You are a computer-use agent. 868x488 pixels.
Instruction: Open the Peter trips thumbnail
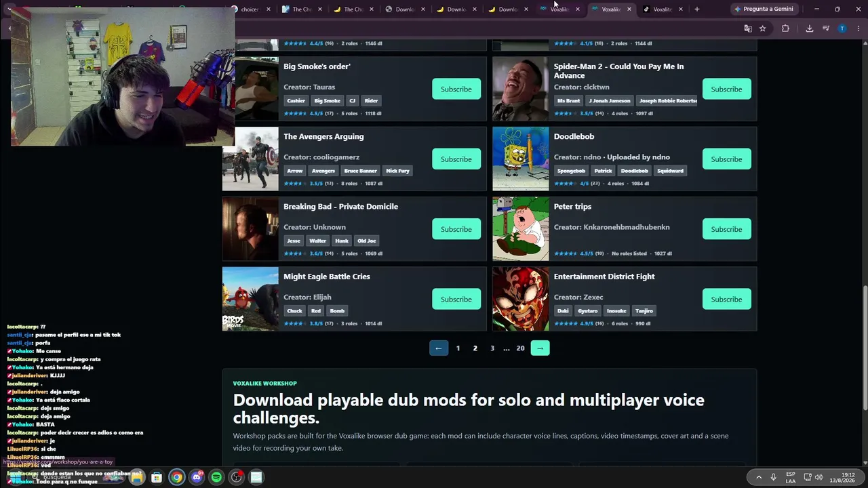[520, 229]
